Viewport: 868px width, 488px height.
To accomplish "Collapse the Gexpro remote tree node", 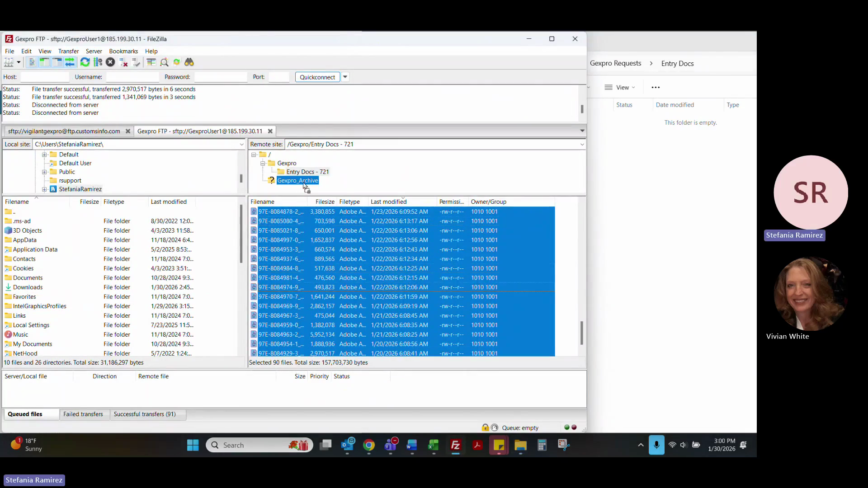I will coord(263,163).
